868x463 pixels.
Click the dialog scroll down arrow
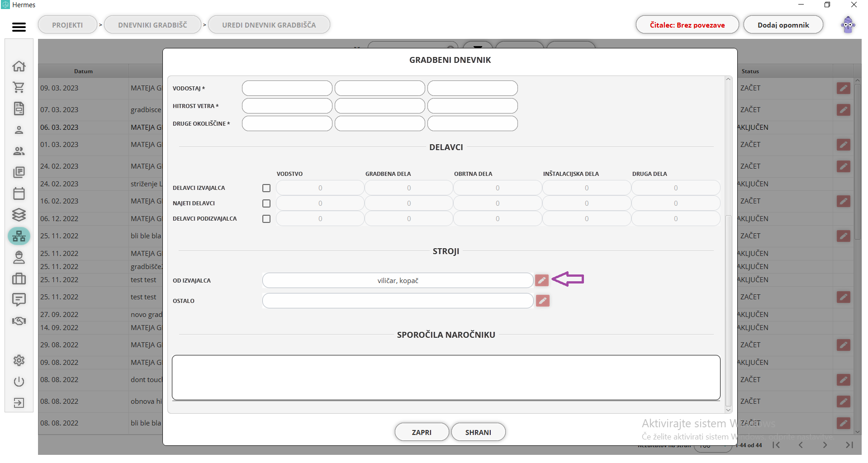point(728,410)
